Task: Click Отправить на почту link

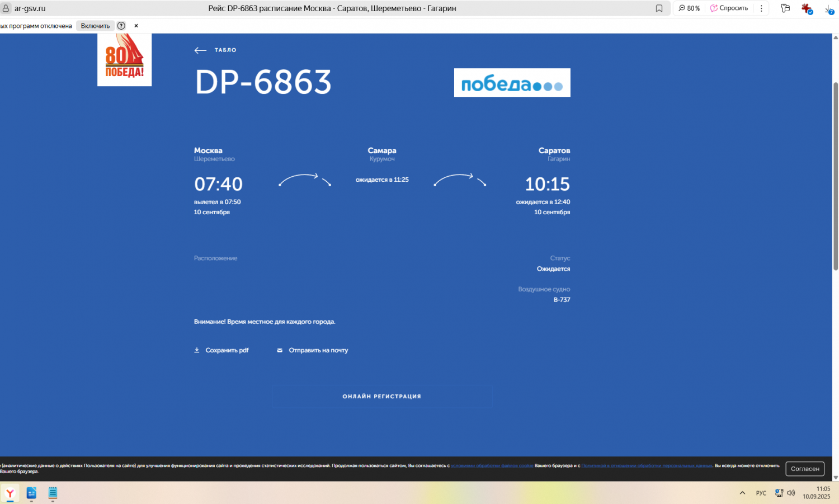Action: pyautogui.click(x=318, y=350)
